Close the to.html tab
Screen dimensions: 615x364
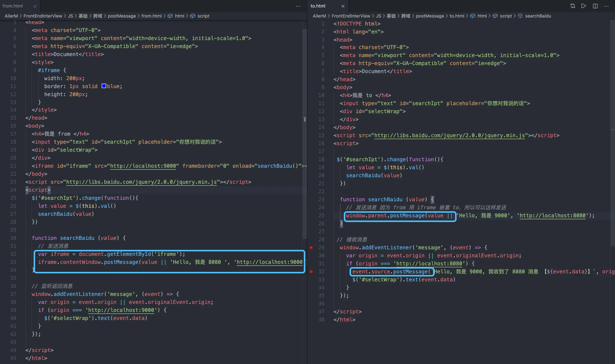[343, 6]
